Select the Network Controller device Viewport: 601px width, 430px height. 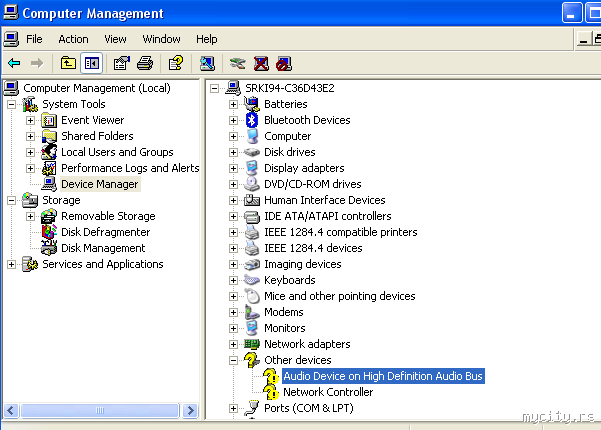[328, 392]
